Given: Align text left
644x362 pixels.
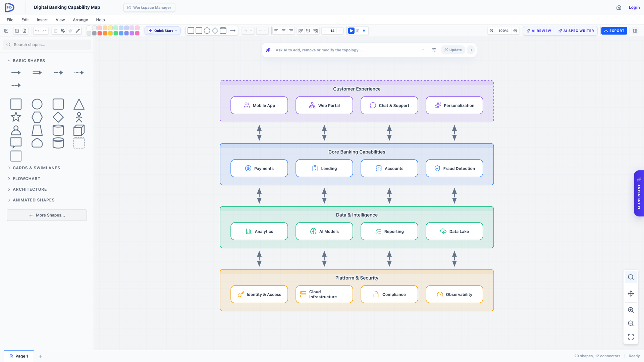Looking at the screenshot, I should pos(276,31).
